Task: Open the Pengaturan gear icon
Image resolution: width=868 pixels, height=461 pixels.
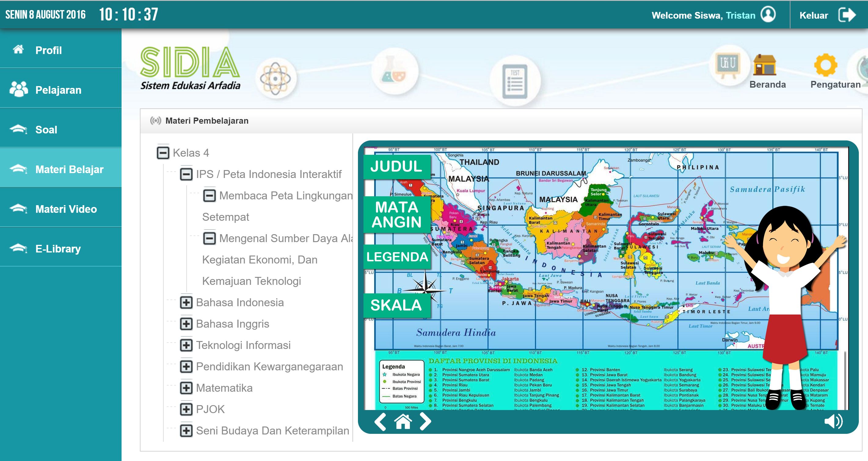Action: [826, 65]
